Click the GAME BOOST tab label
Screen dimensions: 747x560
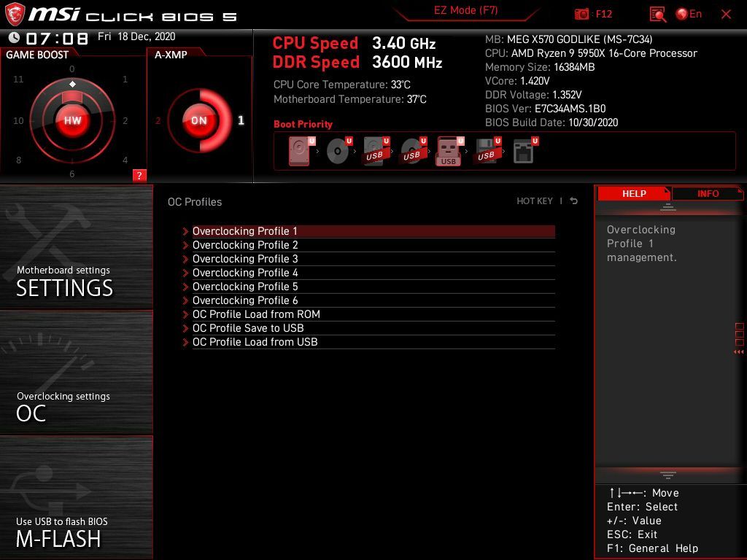click(37, 55)
